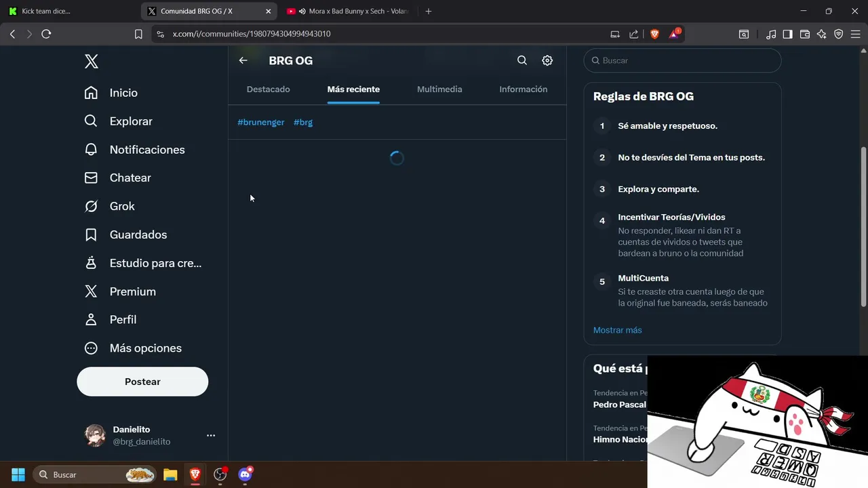Click rule 'Explora y comparte.'

tap(658, 189)
